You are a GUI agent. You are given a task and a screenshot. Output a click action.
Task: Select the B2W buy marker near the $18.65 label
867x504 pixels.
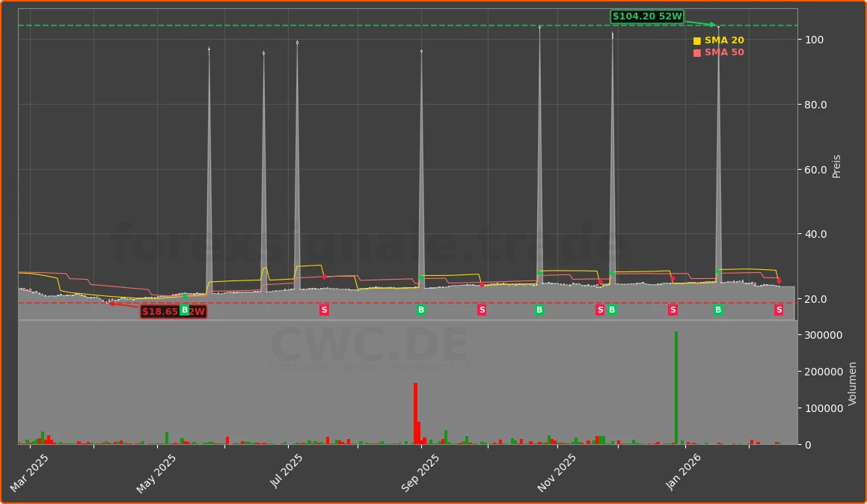pos(185,309)
